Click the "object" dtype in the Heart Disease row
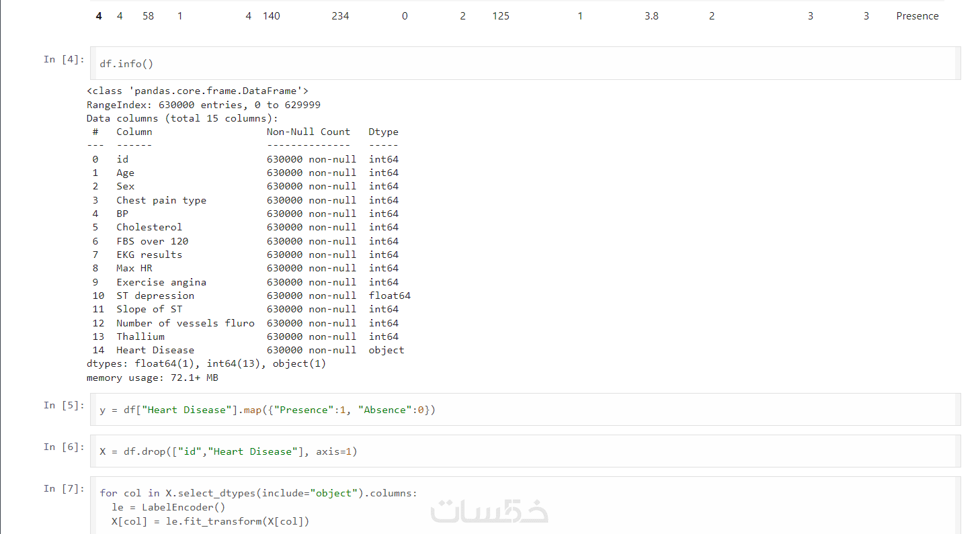The height and width of the screenshot is (534, 980). point(386,350)
